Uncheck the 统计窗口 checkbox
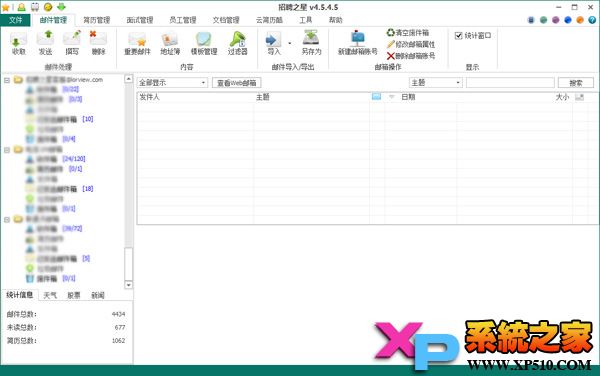Image resolution: width=600 pixels, height=376 pixels. coord(458,36)
